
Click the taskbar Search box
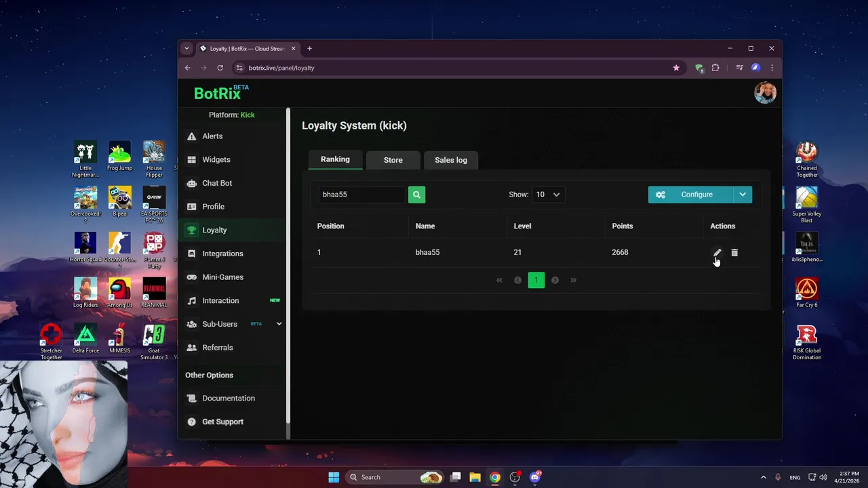tap(395, 477)
